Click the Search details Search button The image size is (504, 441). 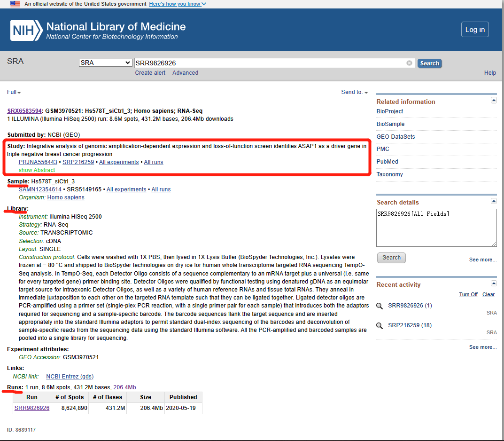tap(391, 258)
